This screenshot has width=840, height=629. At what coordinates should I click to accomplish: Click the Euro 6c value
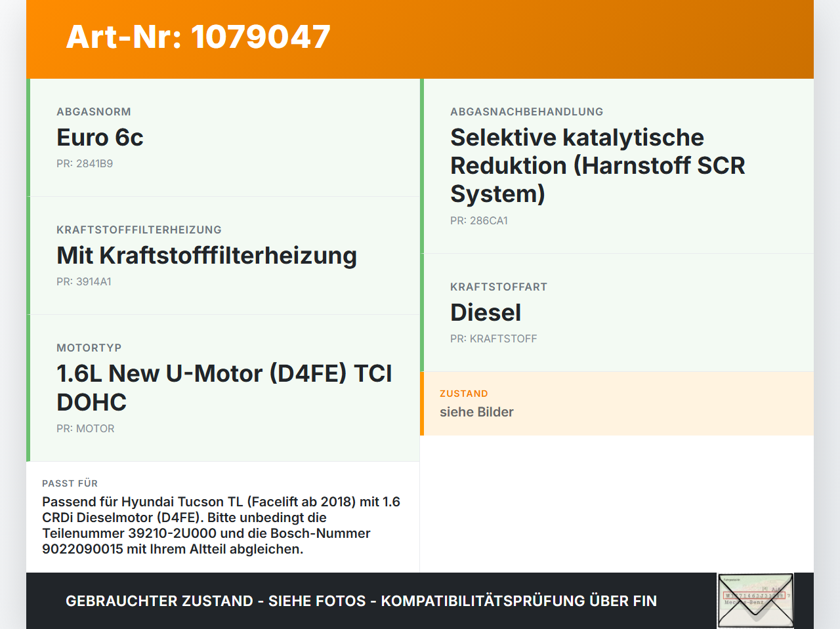100,137
